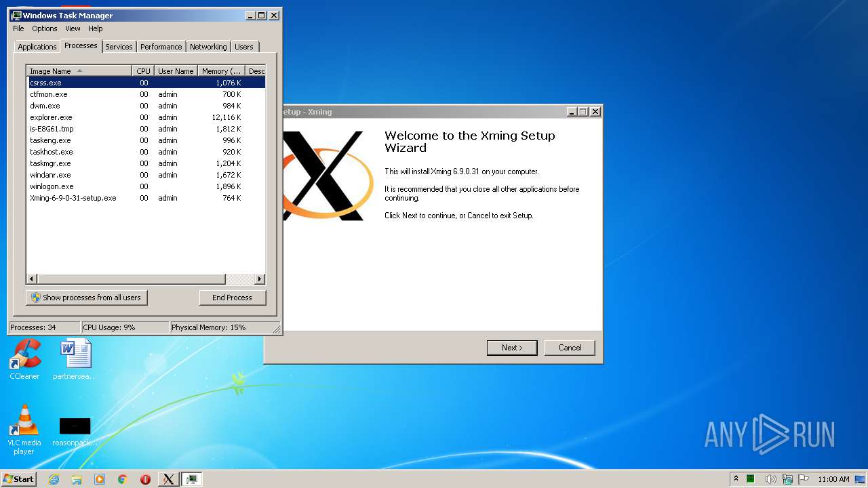Select dwm.exe process row

(x=146, y=106)
